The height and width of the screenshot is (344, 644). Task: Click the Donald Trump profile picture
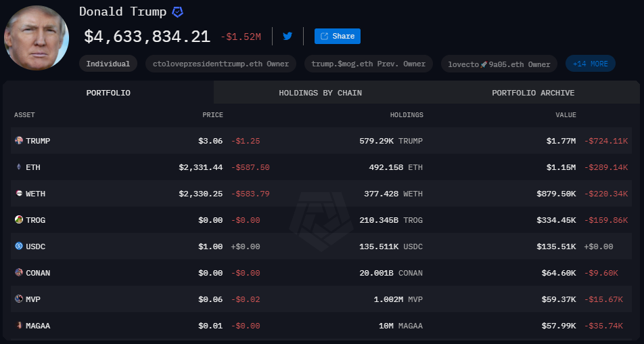point(37,38)
